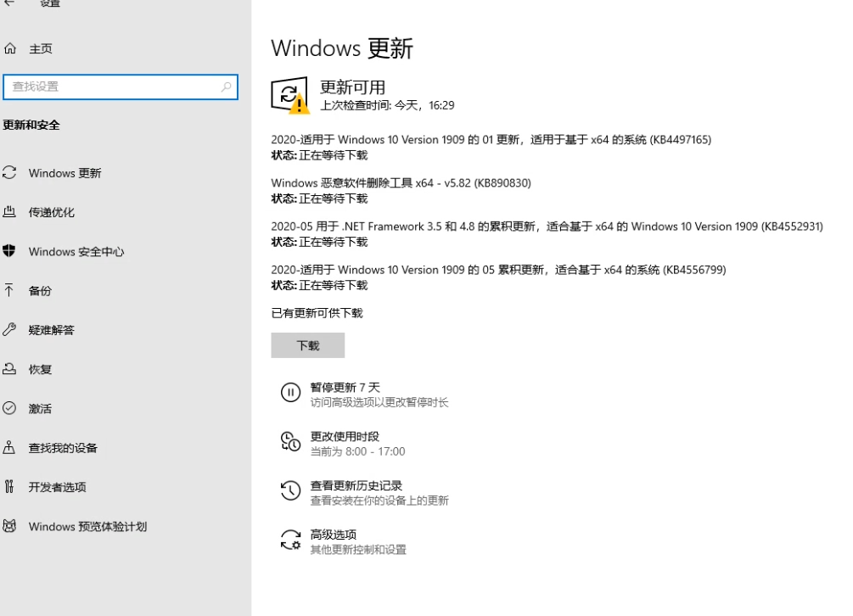The width and height of the screenshot is (853, 616).
Task: Click the 传递优化 icon
Action: [x=9, y=211]
